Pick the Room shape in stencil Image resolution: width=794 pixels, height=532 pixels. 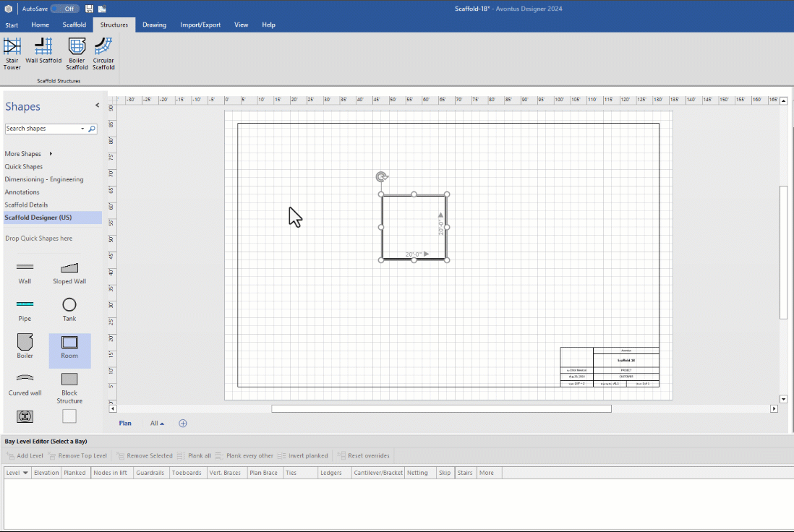pos(69,347)
